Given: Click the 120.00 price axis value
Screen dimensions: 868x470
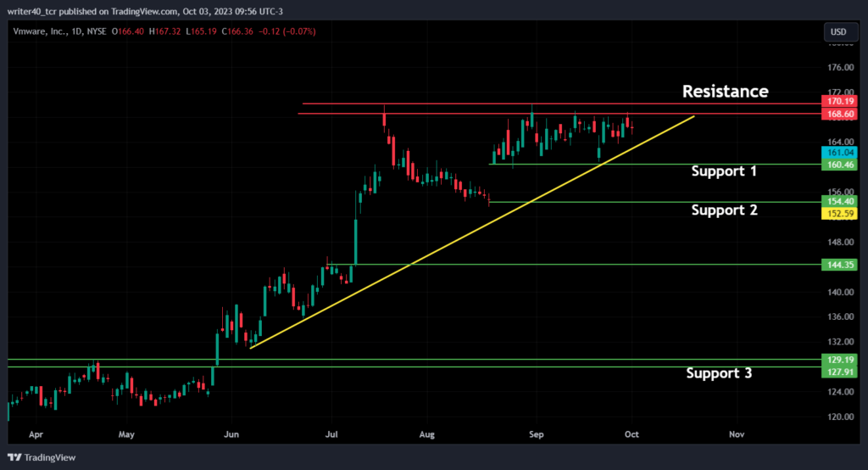Looking at the screenshot, I should click(840, 417).
